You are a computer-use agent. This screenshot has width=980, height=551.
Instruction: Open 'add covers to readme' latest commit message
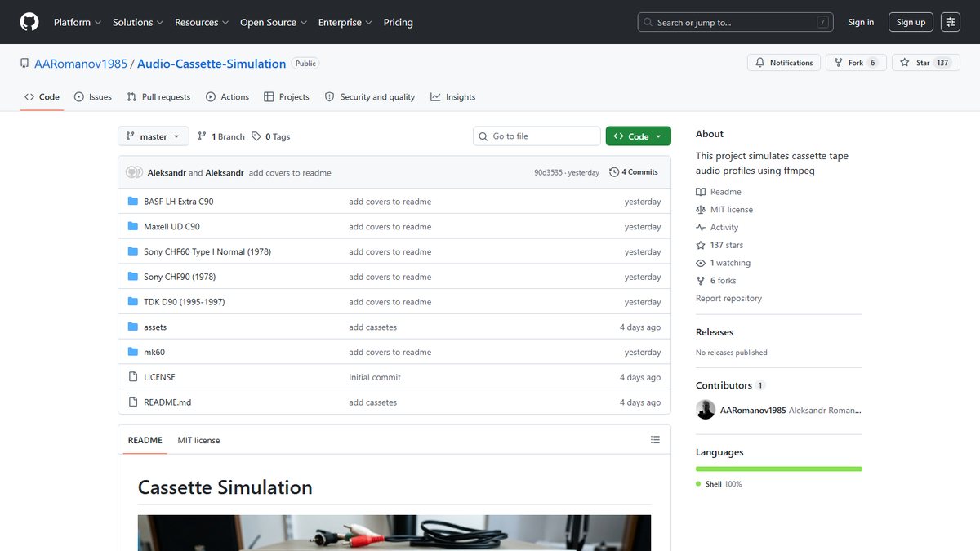click(290, 173)
